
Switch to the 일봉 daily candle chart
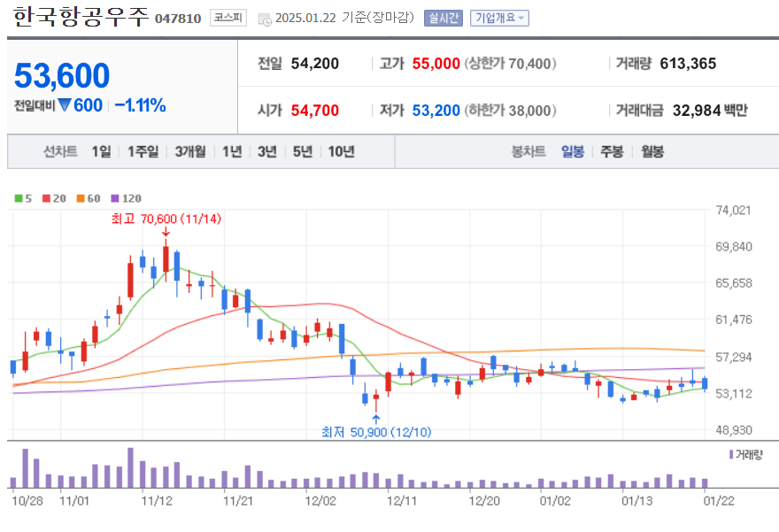[573, 151]
